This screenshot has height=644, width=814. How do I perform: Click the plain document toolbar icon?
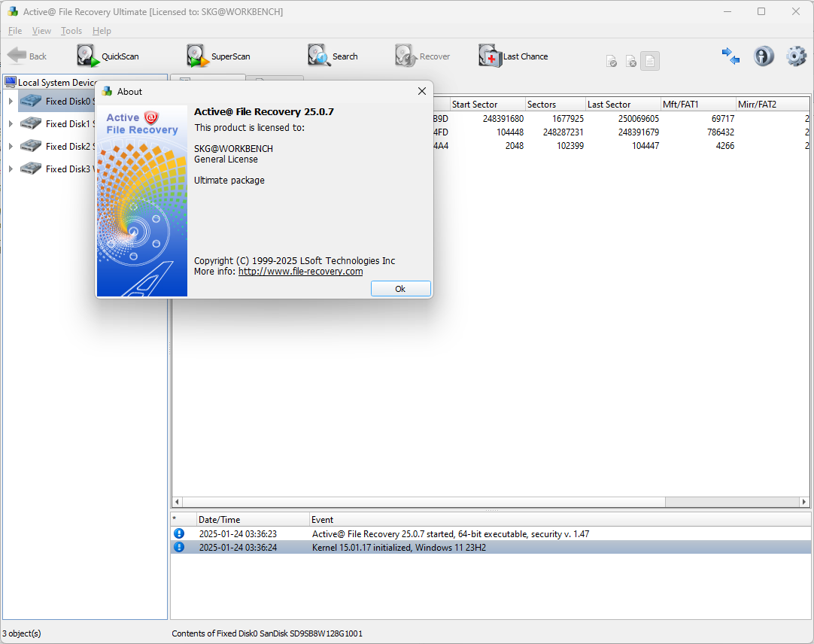point(650,61)
